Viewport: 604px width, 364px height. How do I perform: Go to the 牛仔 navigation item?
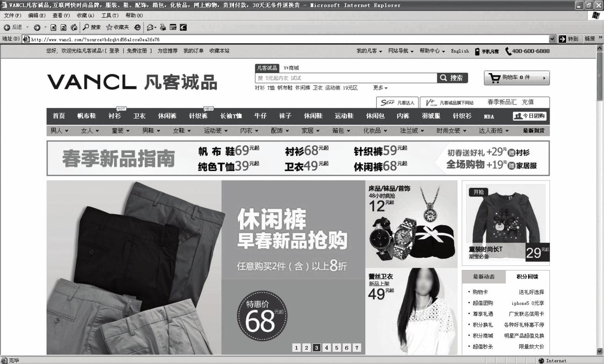click(260, 116)
